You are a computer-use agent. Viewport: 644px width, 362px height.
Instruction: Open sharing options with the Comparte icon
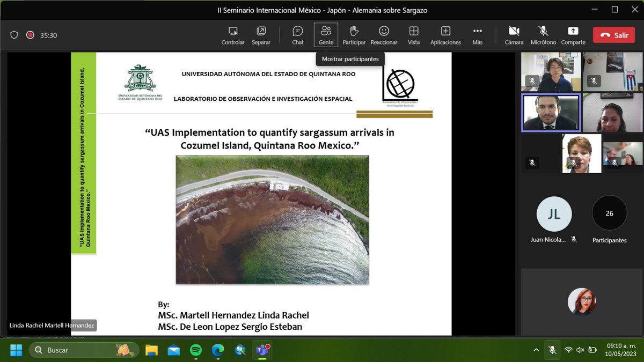(x=573, y=35)
